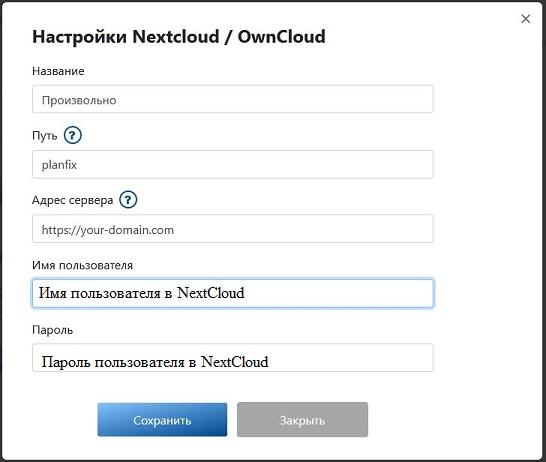Select the server address https://your-domain.com field
This screenshot has height=462, width=546.
(233, 229)
